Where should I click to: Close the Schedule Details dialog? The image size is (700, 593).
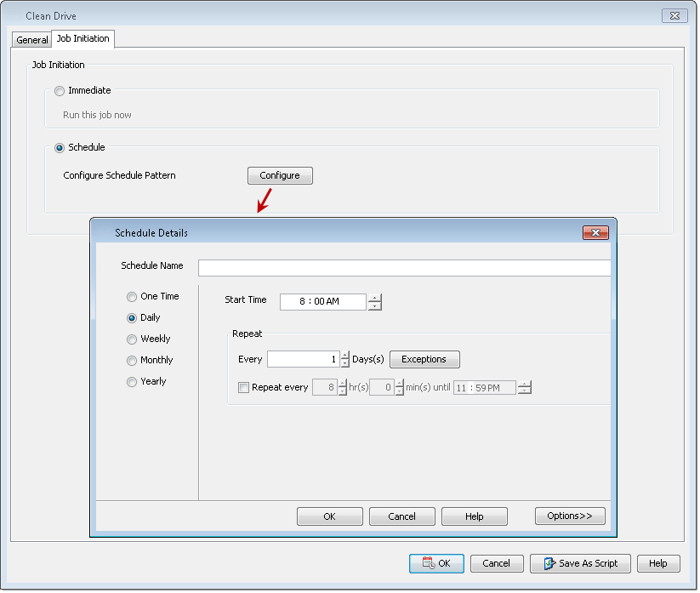(595, 232)
